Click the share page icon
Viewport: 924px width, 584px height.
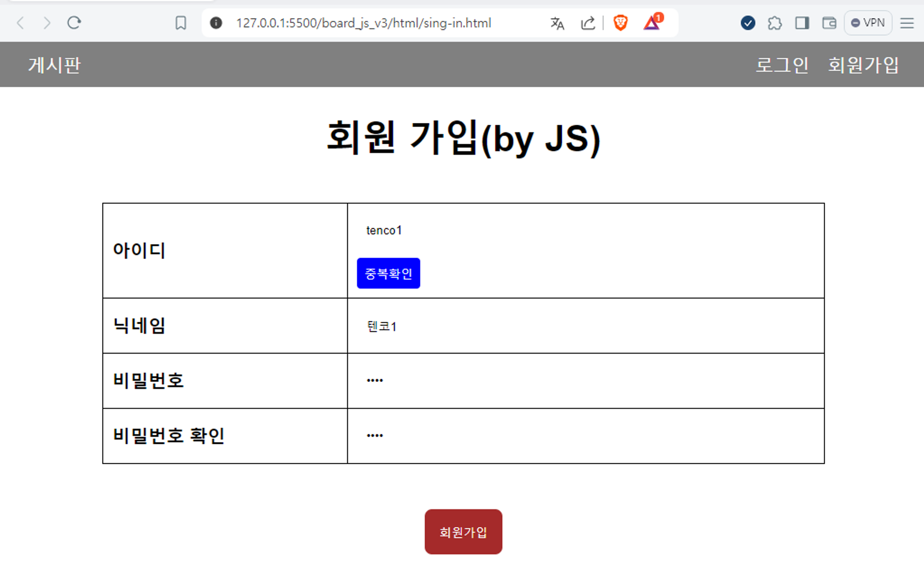588,23
